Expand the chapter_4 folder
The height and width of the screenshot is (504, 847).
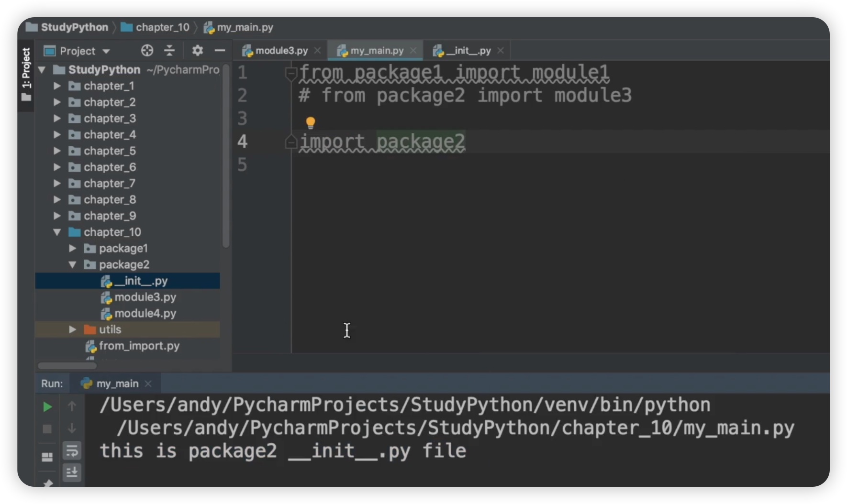(x=57, y=135)
